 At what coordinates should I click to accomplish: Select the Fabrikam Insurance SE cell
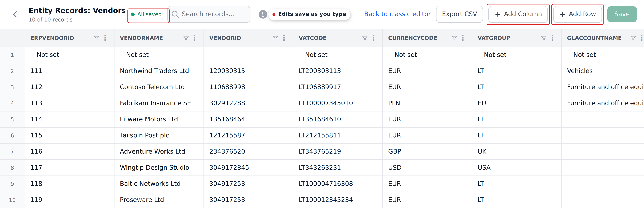coord(159,103)
